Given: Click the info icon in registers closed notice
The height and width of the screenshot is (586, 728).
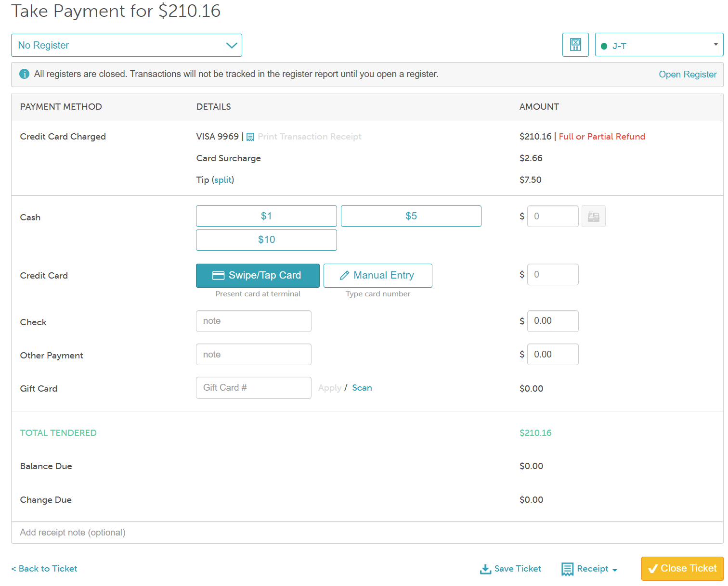Looking at the screenshot, I should coord(24,74).
